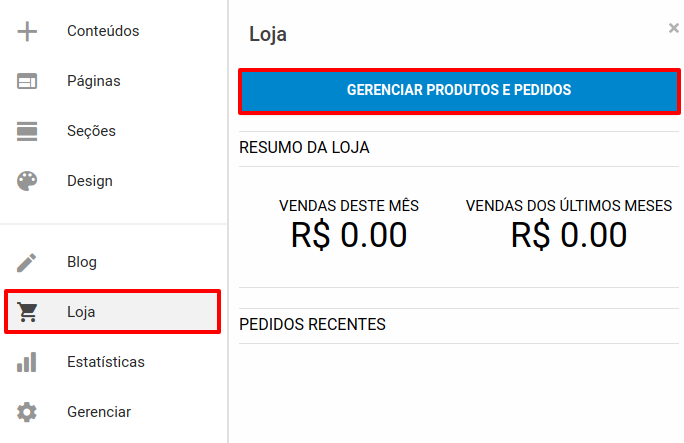684x443 pixels.
Task: Click the Seções stacked rows icon
Action: click(x=27, y=131)
